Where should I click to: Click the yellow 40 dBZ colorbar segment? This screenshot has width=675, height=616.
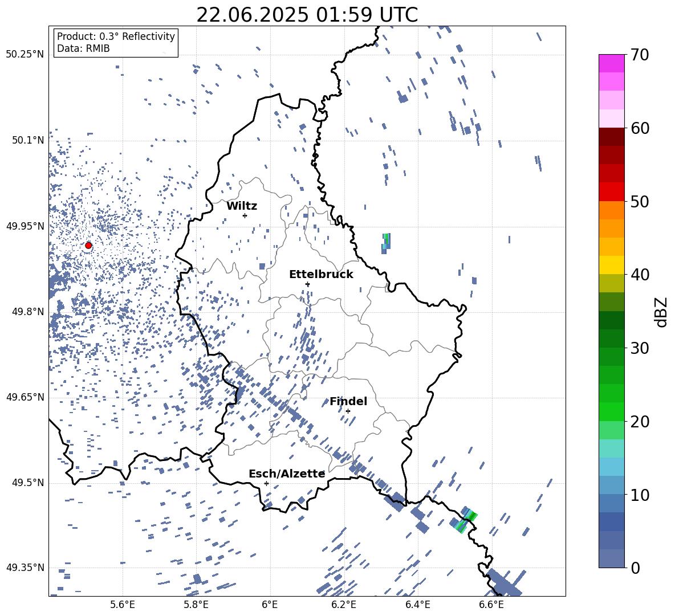coord(611,265)
